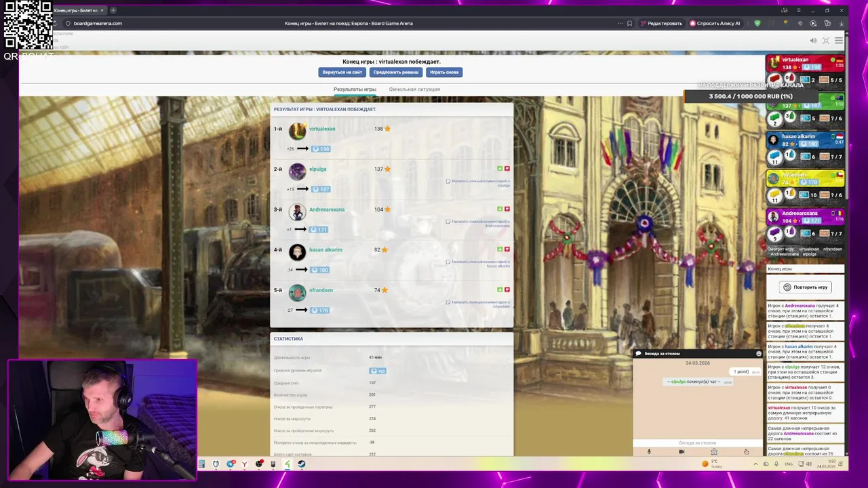Give hasan alkarim a red thumbs-down

tap(507, 249)
